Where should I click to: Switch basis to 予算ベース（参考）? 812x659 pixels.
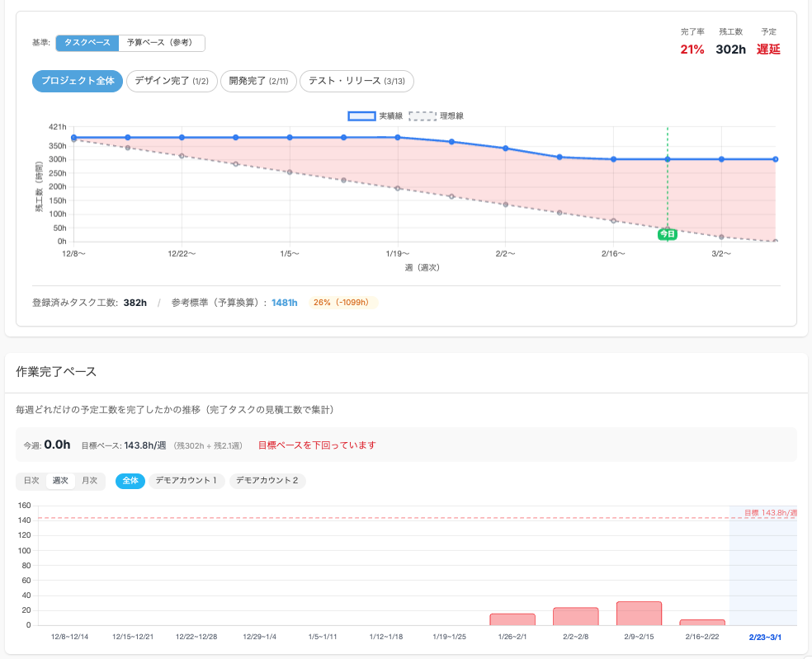[160, 42]
